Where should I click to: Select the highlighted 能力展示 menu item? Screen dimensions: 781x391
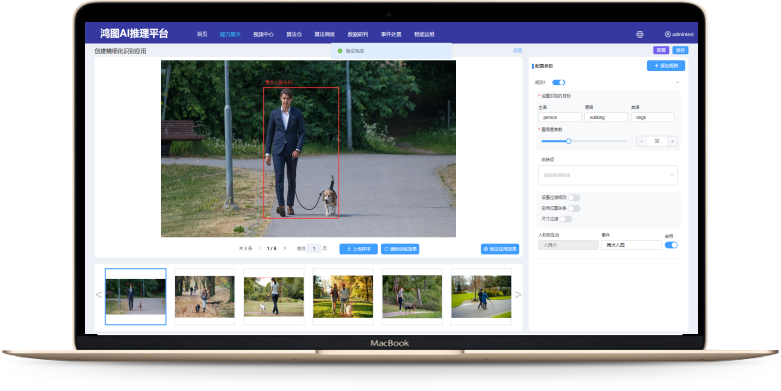coord(230,34)
